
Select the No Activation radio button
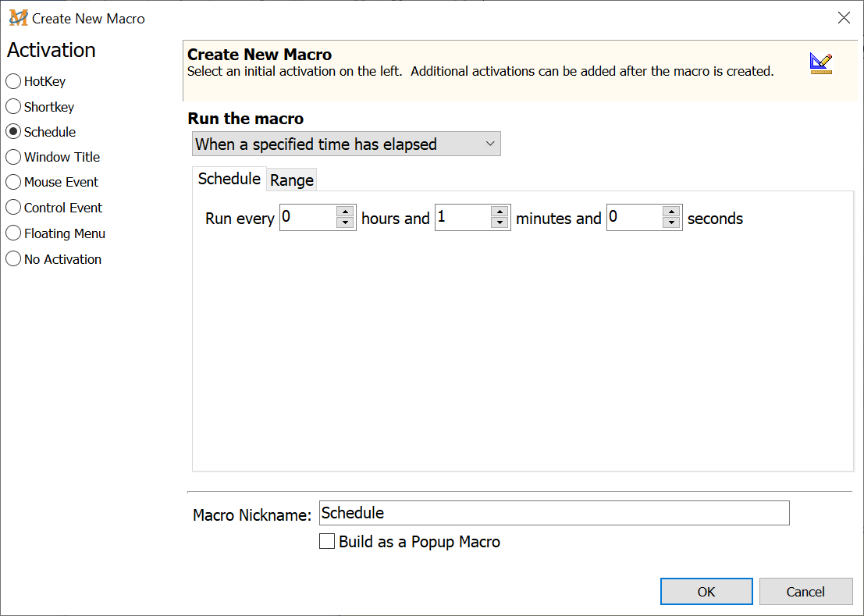(x=13, y=259)
